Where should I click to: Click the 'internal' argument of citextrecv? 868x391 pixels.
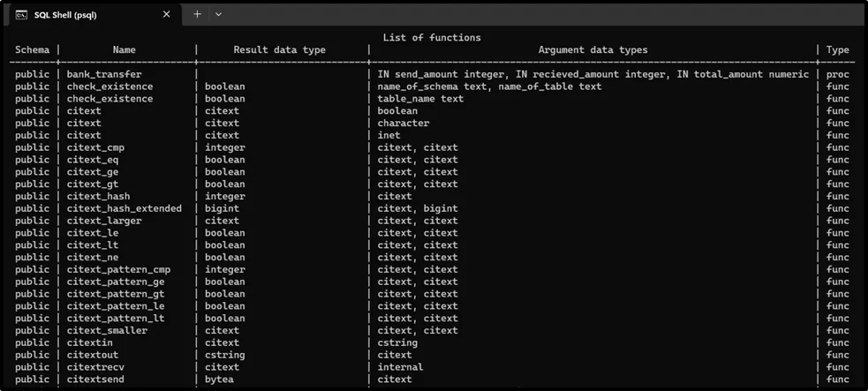(x=400, y=367)
